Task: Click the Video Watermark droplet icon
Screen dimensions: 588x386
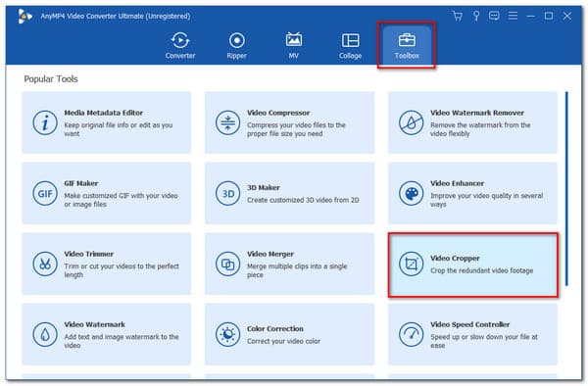Action: [x=45, y=334]
